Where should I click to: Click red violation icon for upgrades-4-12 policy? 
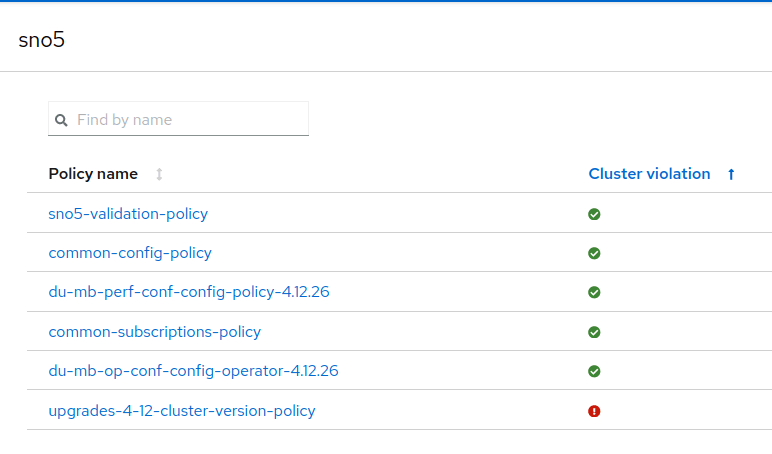pos(594,411)
